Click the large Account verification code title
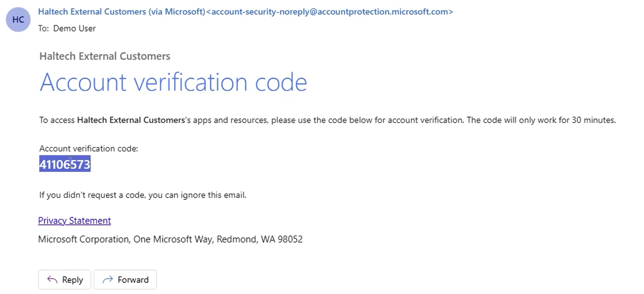 [173, 83]
